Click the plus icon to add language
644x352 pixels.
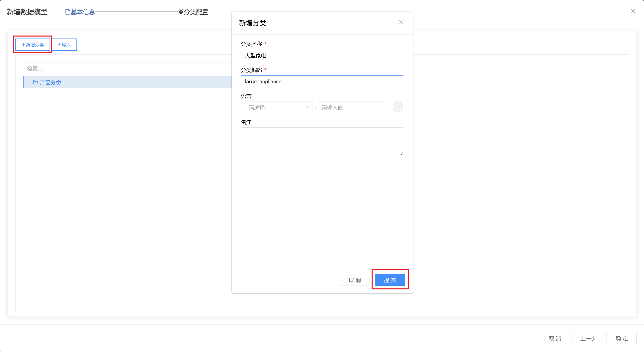point(397,107)
